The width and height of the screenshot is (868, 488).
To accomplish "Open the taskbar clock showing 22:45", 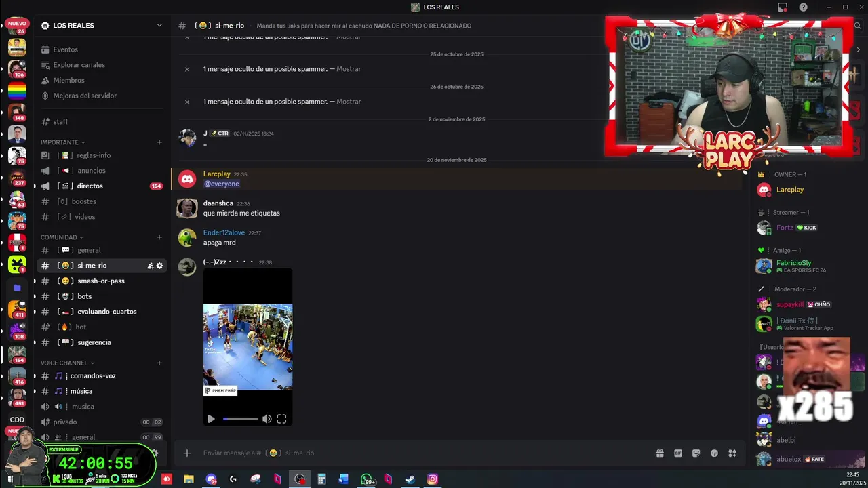I will 852,479.
